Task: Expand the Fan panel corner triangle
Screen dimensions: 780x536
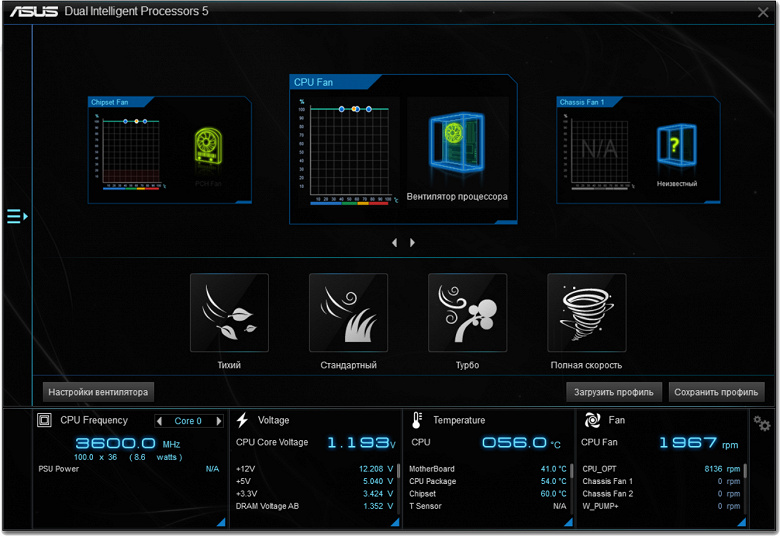Action: (x=742, y=522)
